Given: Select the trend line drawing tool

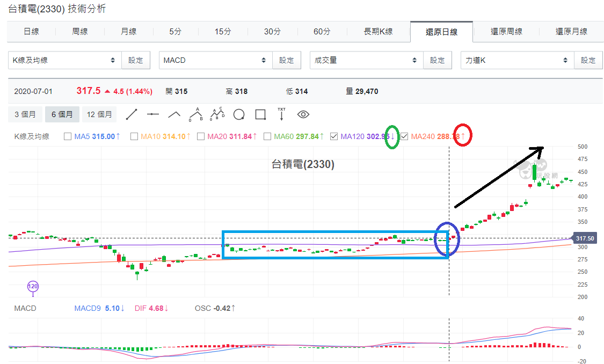Looking at the screenshot, I should click(132, 114).
